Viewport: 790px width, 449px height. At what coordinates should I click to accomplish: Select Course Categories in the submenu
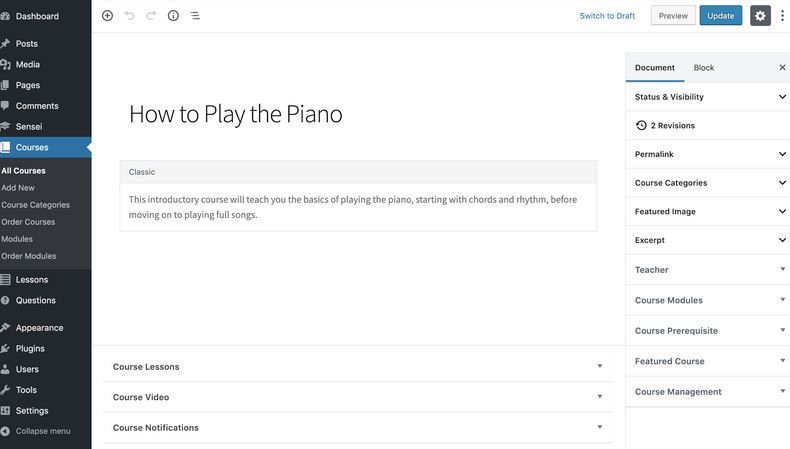pos(35,205)
